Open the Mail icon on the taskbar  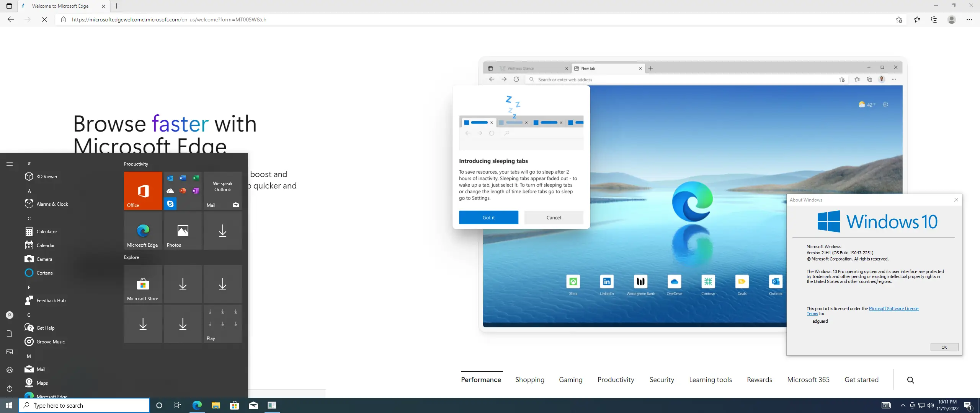pos(254,405)
